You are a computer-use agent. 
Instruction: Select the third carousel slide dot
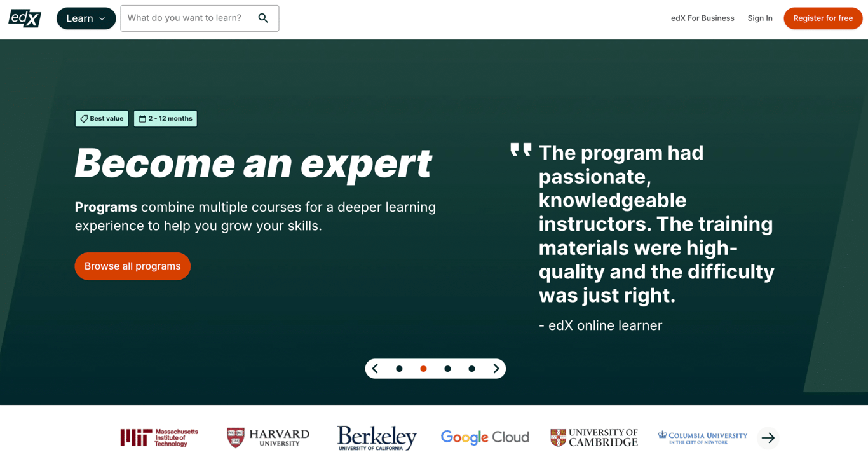pos(447,369)
